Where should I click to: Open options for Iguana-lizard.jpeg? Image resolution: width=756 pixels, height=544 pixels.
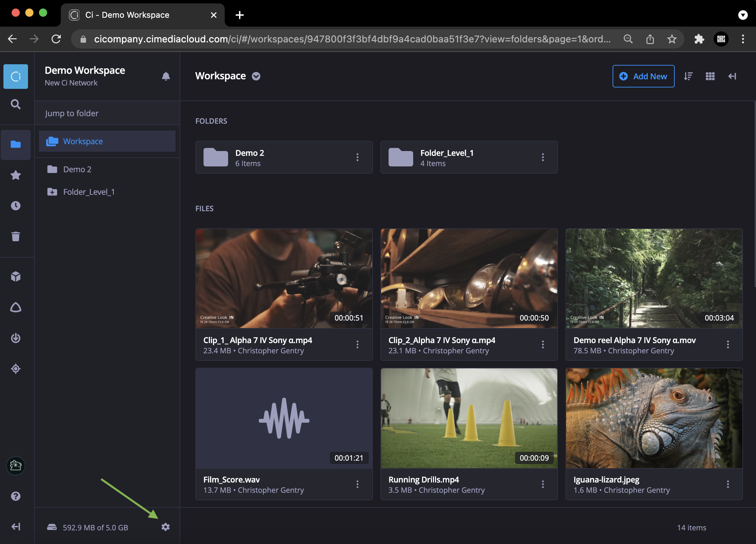click(728, 484)
